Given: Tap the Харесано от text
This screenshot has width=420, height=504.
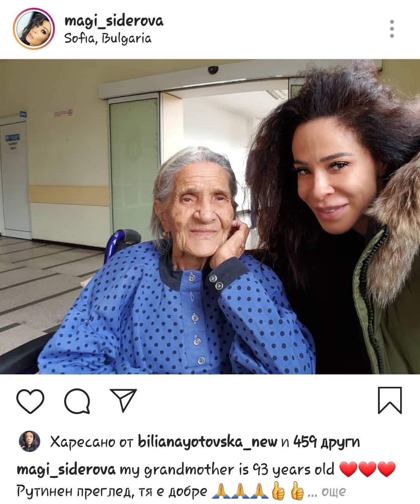Looking at the screenshot, I should (x=92, y=442).
